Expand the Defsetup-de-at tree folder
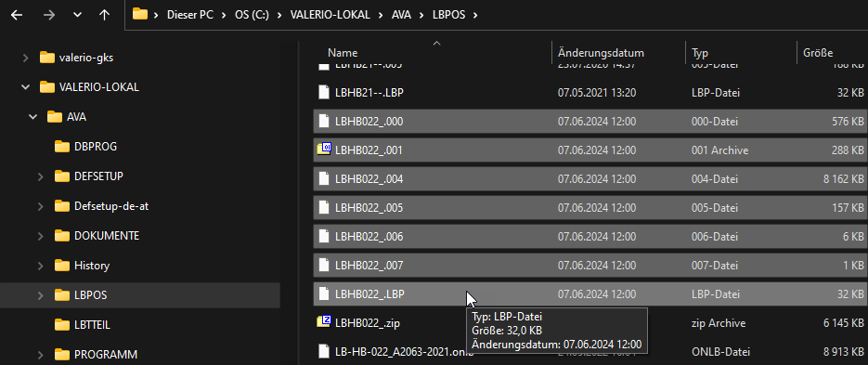 tap(41, 206)
